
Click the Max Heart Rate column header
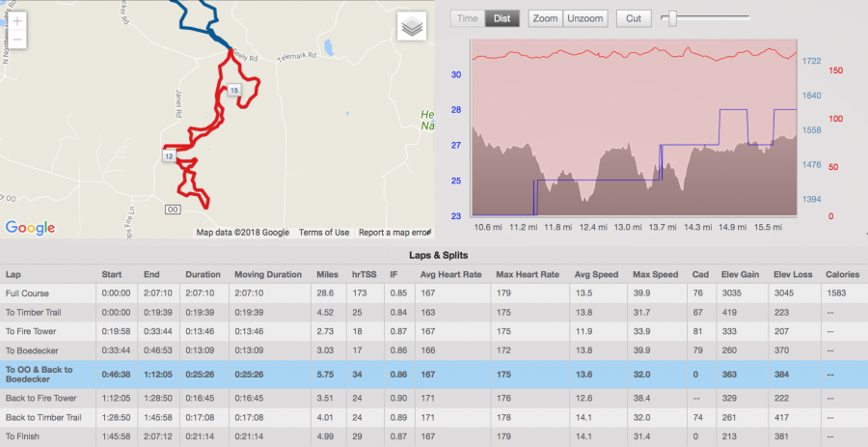[528, 274]
